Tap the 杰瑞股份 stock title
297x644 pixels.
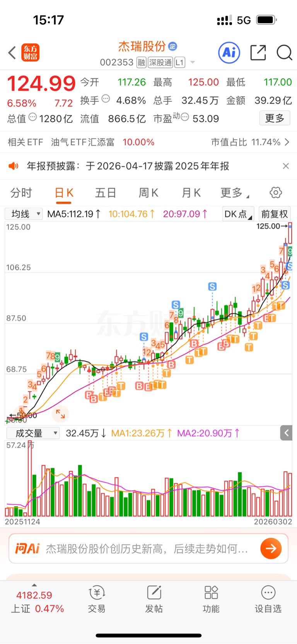(x=142, y=46)
